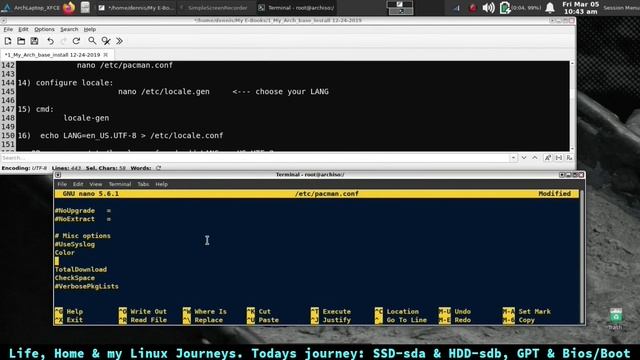The width and height of the screenshot is (640, 360).
Task: Click the workspace switcher on the panel
Action: 400,7
